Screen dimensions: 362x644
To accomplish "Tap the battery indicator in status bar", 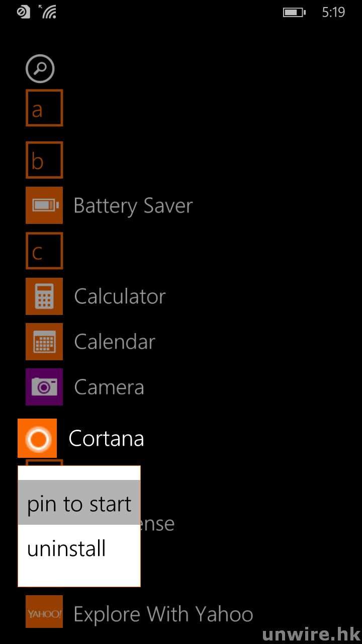I will pyautogui.click(x=294, y=12).
